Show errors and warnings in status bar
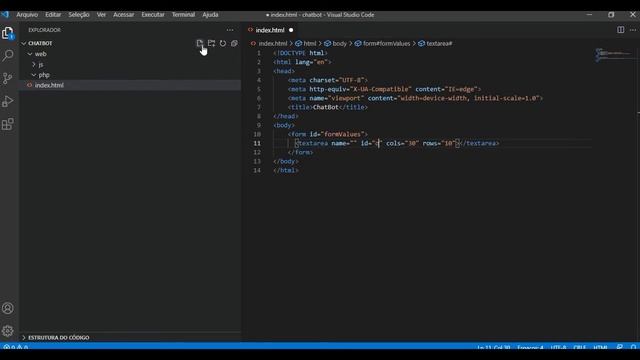640x360 pixels. point(16,347)
